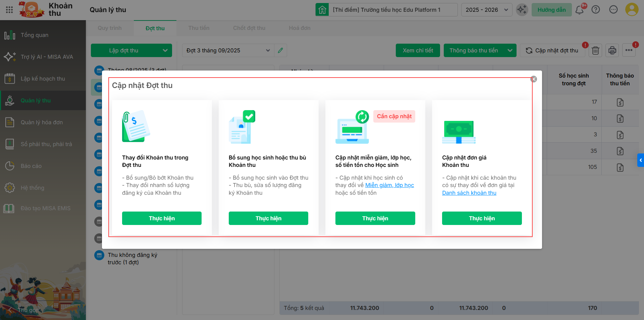
Task: Open the Danh sách khoản thu link
Action: coord(469,193)
